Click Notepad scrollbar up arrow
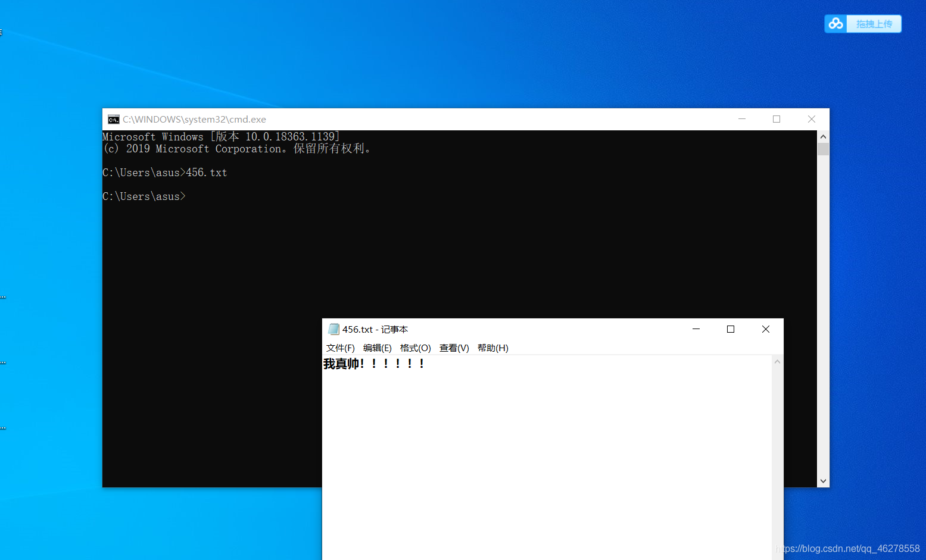Viewport: 926px width, 560px height. click(777, 362)
